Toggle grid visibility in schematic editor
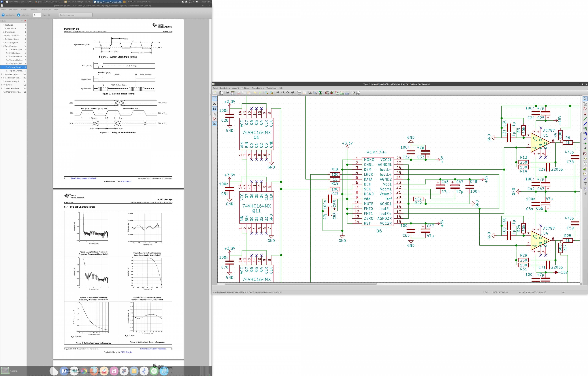The width and height of the screenshot is (588, 376). [x=214, y=99]
